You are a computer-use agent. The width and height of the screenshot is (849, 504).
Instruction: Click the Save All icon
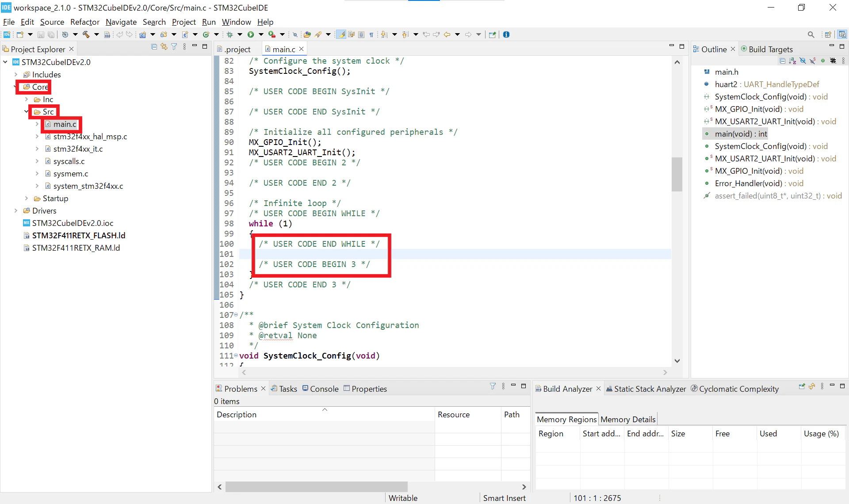click(x=51, y=34)
